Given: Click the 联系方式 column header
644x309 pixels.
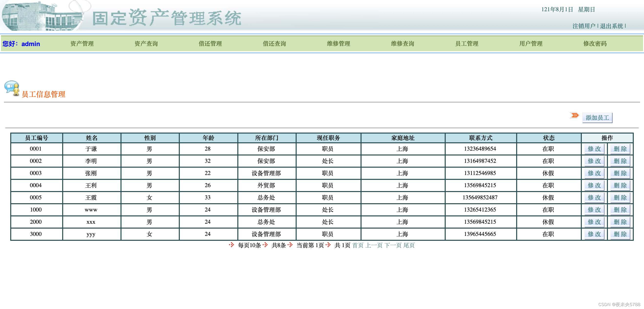Looking at the screenshot, I should click(480, 138).
